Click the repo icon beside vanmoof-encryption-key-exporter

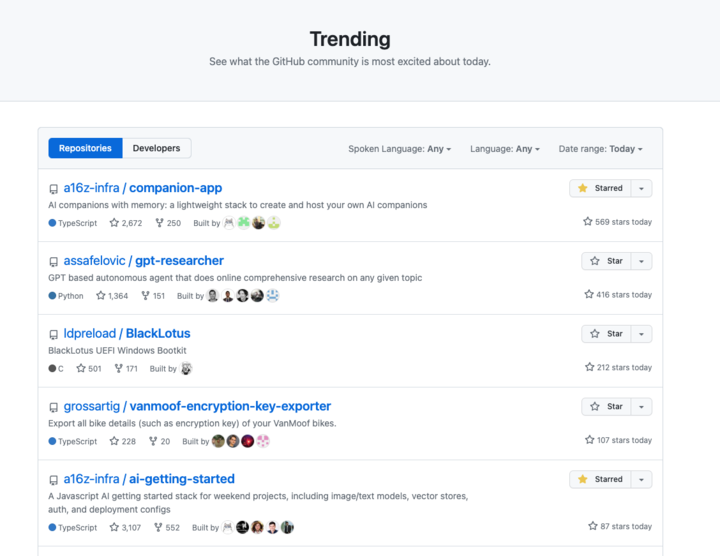coord(54,407)
